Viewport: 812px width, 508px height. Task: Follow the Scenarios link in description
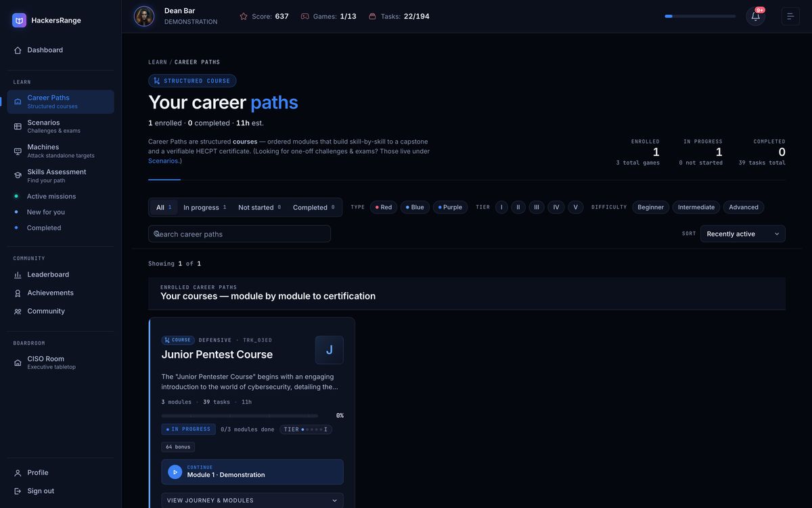[x=163, y=161]
